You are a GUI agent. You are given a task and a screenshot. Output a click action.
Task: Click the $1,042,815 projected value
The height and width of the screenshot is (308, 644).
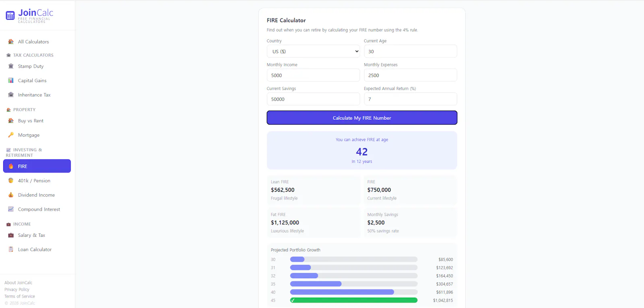pos(443,300)
